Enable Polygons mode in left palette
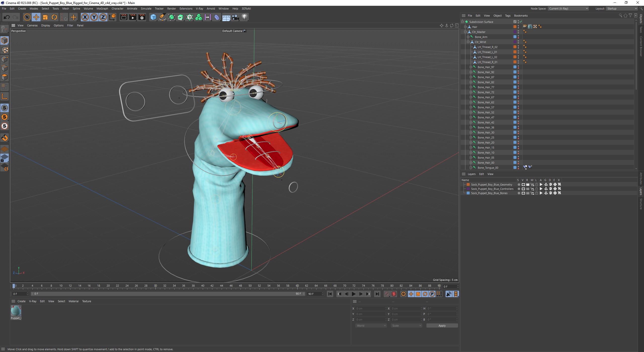This screenshot has width=644, height=352. click(5, 77)
